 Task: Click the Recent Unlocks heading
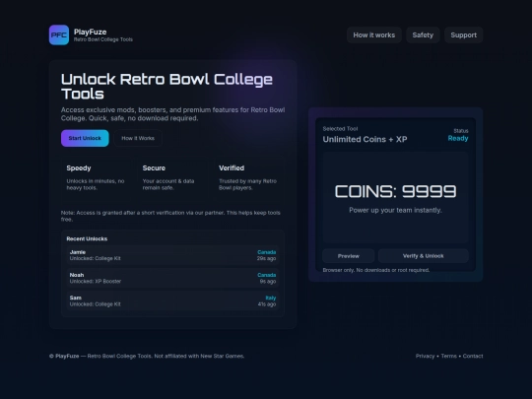coord(87,238)
